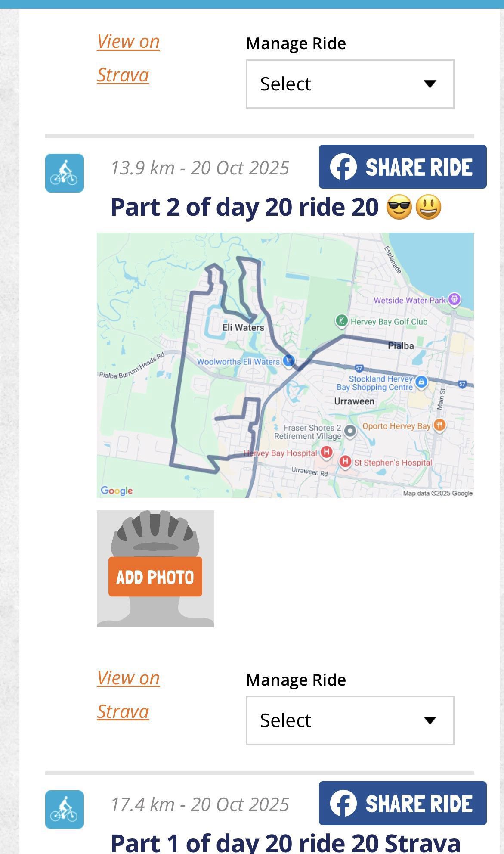Tap the Fraser Shores 2 Retirement Village marker
This screenshot has width=504, height=854.
350,430
